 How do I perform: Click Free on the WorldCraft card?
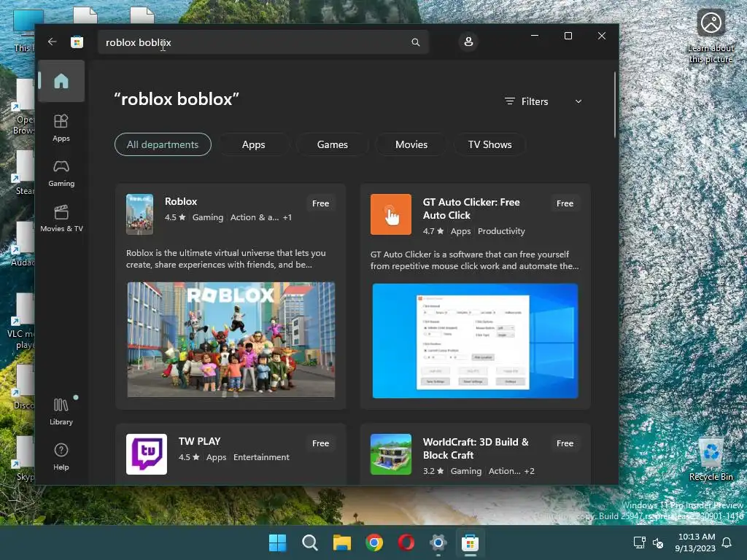click(x=565, y=443)
